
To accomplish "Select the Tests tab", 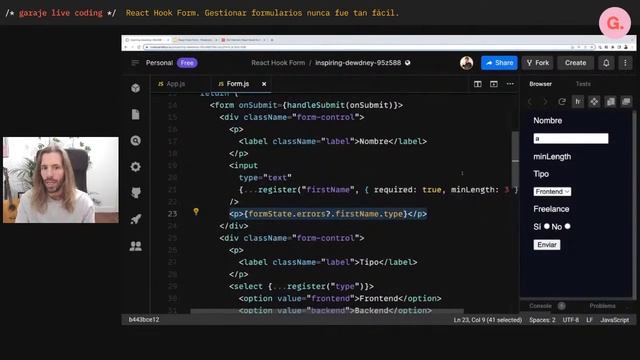I will [x=583, y=84].
